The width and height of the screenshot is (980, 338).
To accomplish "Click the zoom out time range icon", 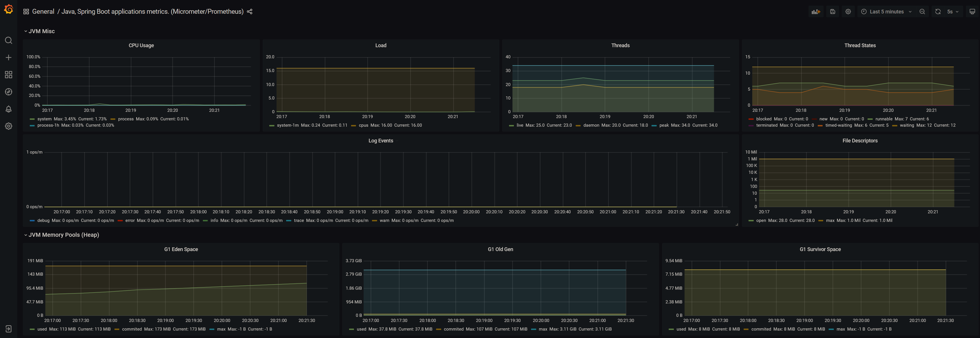I will pos(922,12).
